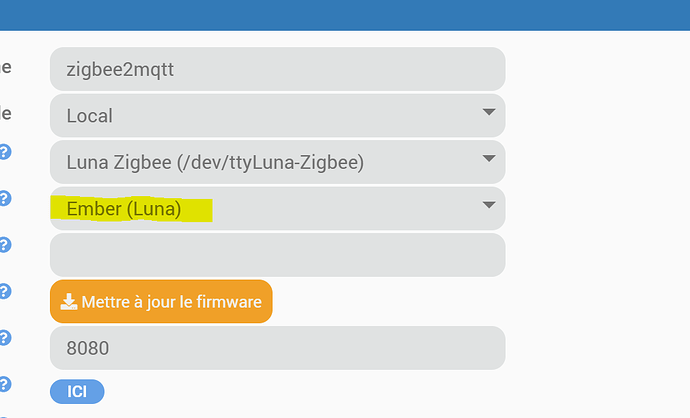The image size is (690, 418).
Task: Click the highlighted Ember (Luna) text
Action: pos(124,209)
